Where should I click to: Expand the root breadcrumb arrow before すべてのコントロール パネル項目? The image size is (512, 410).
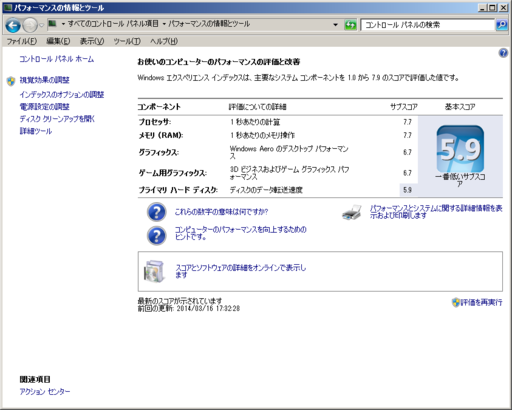tap(63, 24)
